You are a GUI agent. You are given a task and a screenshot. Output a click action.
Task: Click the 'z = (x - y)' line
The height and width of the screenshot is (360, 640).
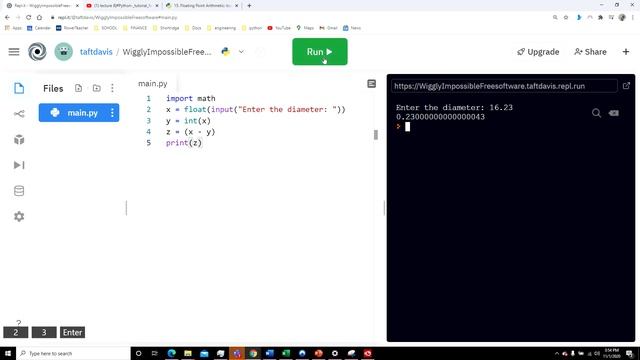[x=191, y=132]
